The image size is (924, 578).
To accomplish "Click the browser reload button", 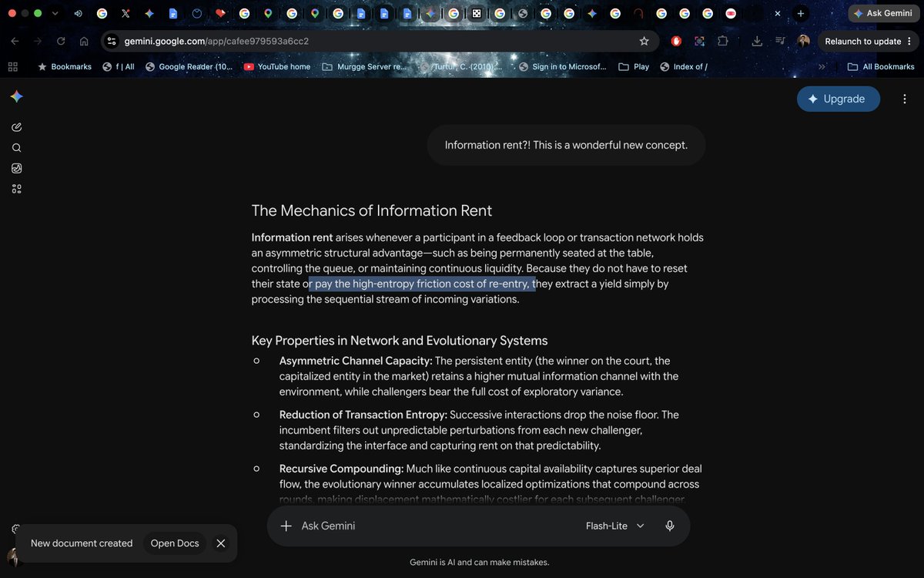I will (61, 41).
